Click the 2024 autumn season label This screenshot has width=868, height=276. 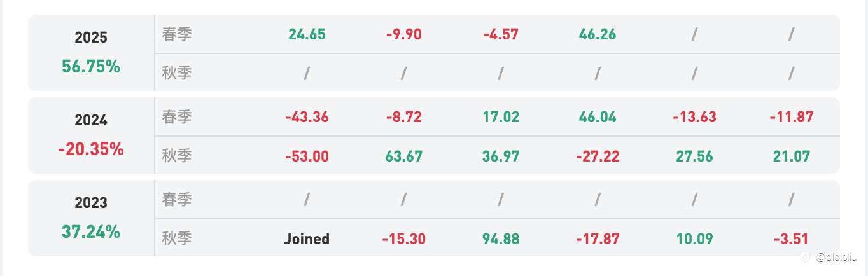point(177,155)
